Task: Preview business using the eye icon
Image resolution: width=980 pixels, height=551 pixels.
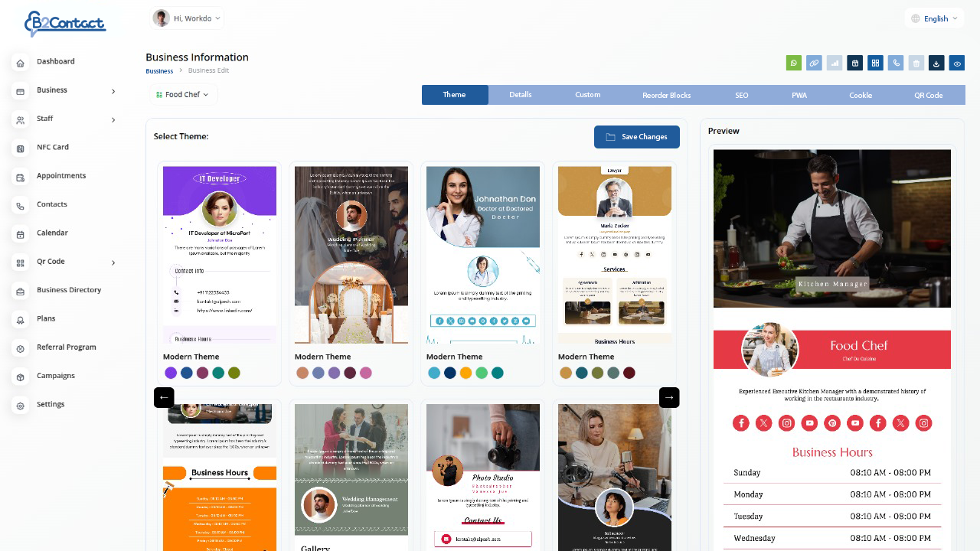Action: (x=957, y=63)
